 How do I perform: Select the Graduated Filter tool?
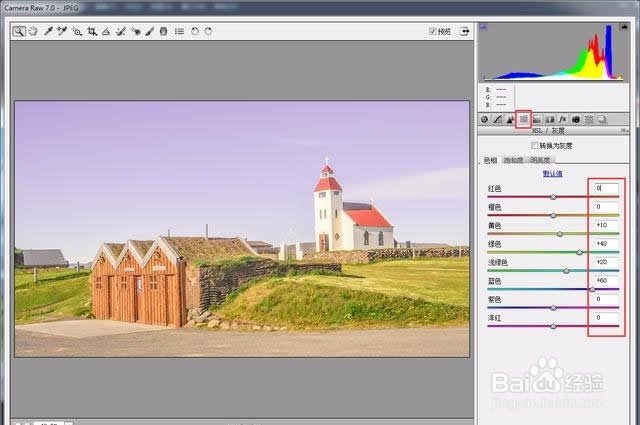[163, 31]
